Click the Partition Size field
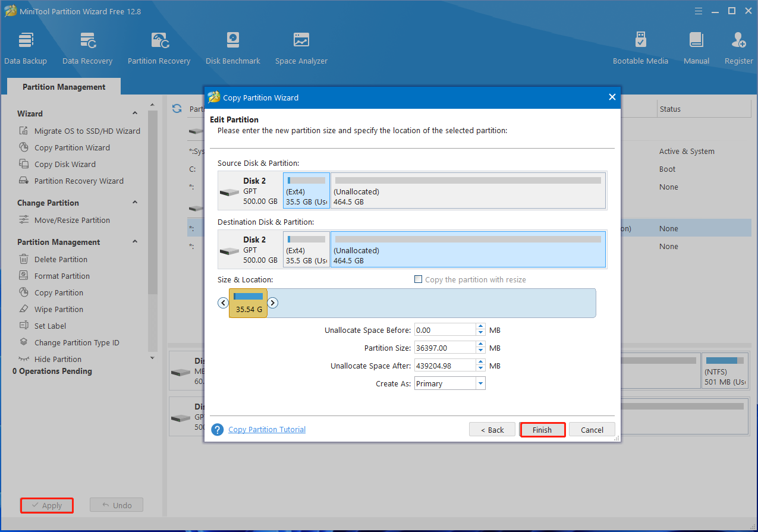 coord(445,348)
